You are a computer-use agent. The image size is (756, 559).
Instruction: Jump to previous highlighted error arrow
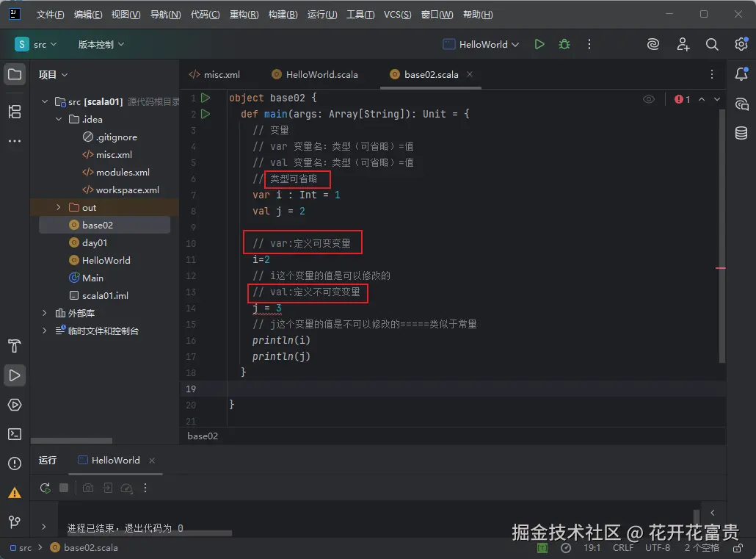702,99
